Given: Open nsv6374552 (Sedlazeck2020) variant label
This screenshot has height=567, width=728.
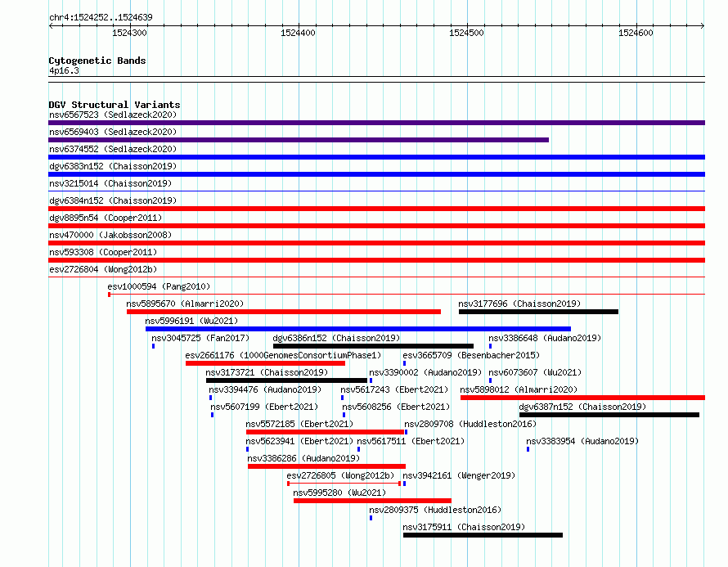Looking at the screenshot, I should click(x=113, y=149).
